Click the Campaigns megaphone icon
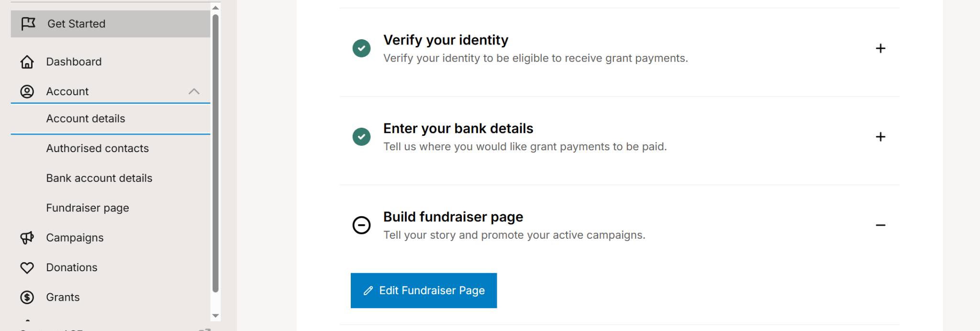Screen dimensions: 980x331 tap(27, 238)
